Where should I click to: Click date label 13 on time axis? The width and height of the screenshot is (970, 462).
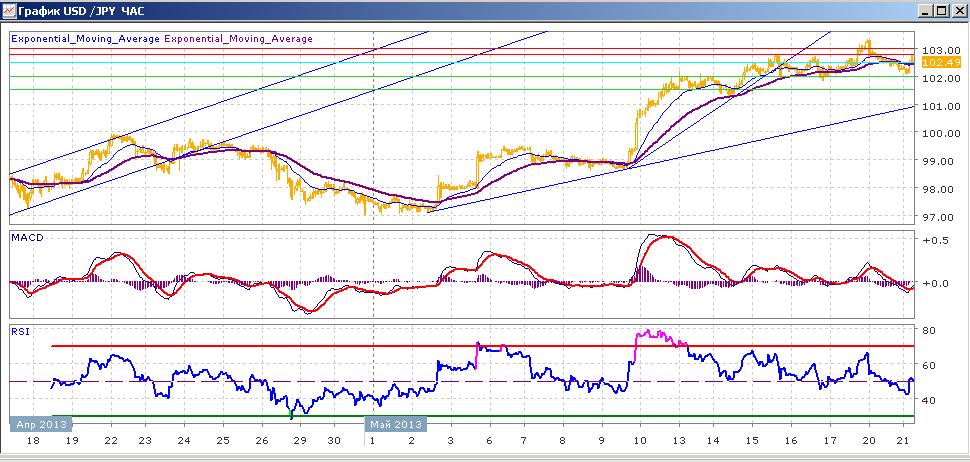pos(679,441)
